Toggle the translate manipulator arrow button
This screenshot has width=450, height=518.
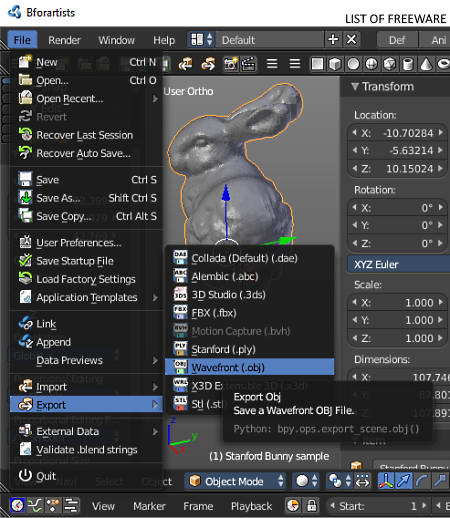[404, 481]
